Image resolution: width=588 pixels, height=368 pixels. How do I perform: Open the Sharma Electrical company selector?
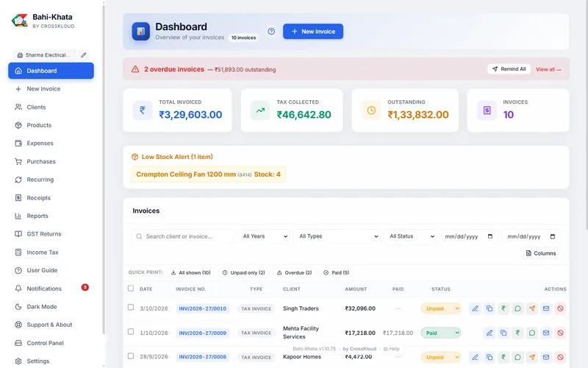click(44, 54)
